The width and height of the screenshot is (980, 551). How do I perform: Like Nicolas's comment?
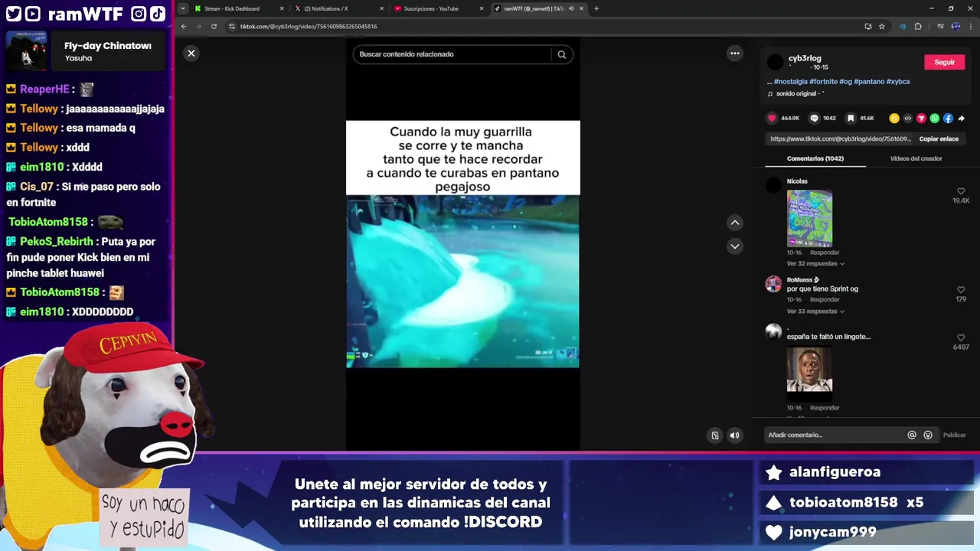pos(961,191)
